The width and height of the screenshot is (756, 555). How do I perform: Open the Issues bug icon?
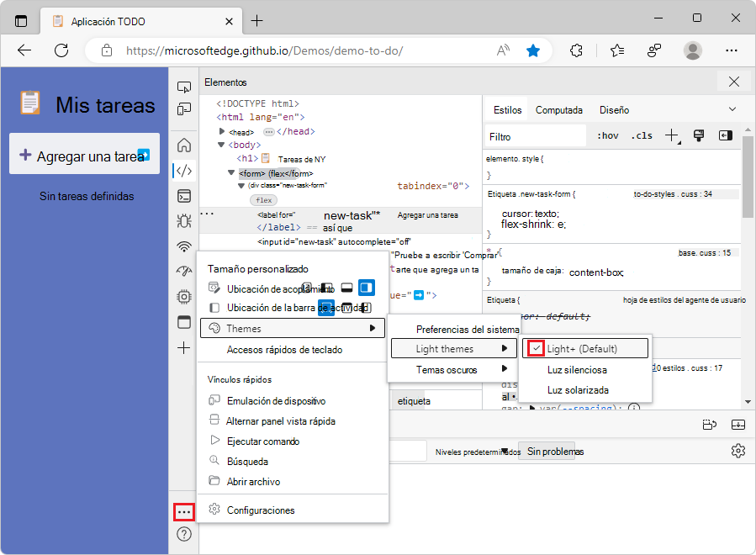[x=183, y=220]
